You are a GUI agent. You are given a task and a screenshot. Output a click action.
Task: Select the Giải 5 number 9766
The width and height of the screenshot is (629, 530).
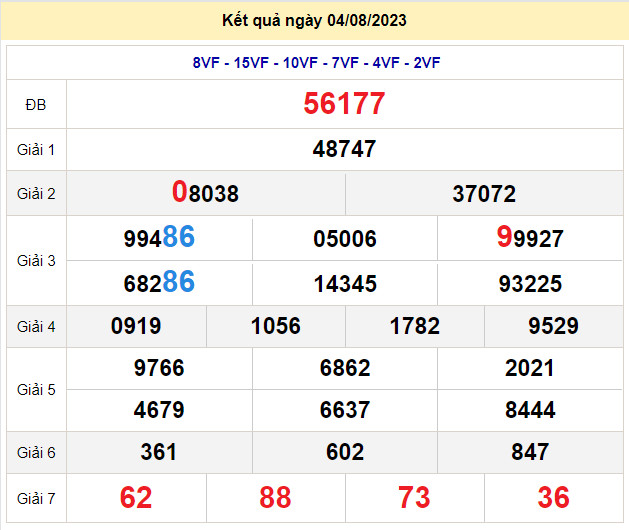coord(159,368)
